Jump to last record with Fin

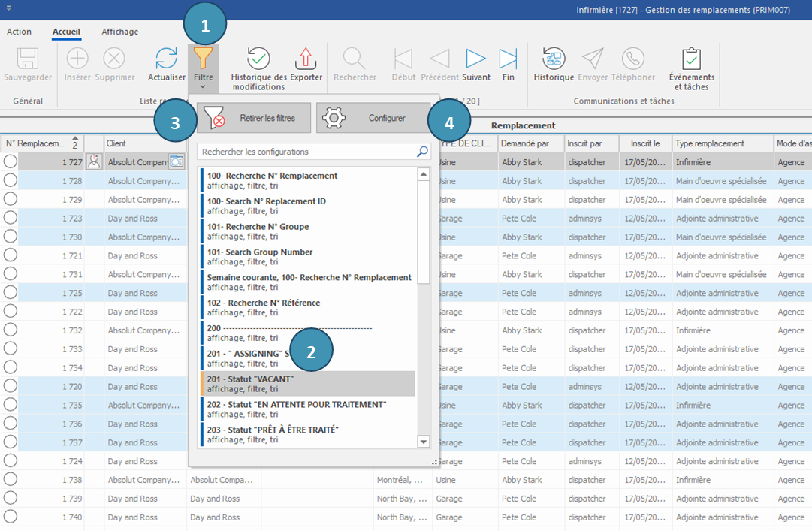[509, 59]
